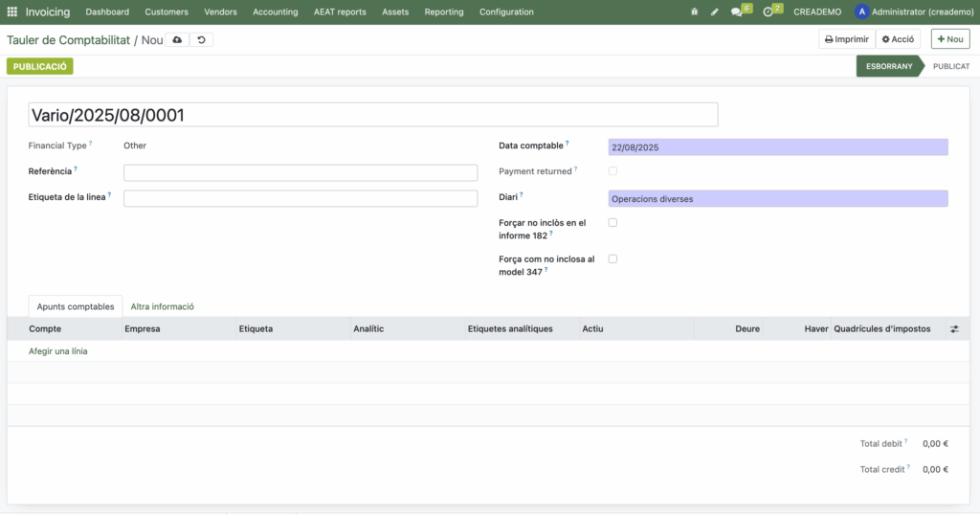980x515 pixels.
Task: Expand the Administrator user menu
Action: (912, 11)
